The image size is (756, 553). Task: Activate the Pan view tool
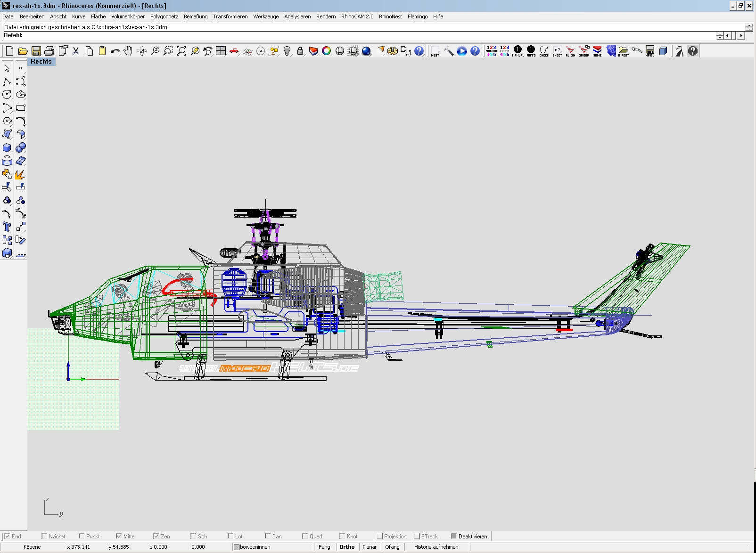(128, 51)
